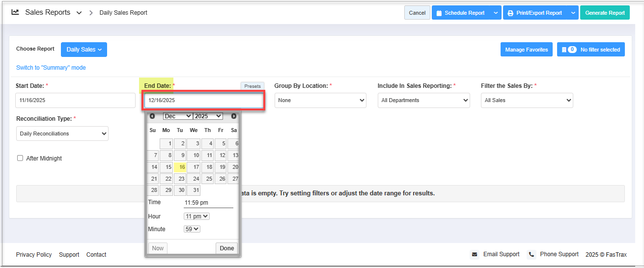Select December 25 in the calendar
Viewport: 644px width, 268px height.
click(x=208, y=179)
